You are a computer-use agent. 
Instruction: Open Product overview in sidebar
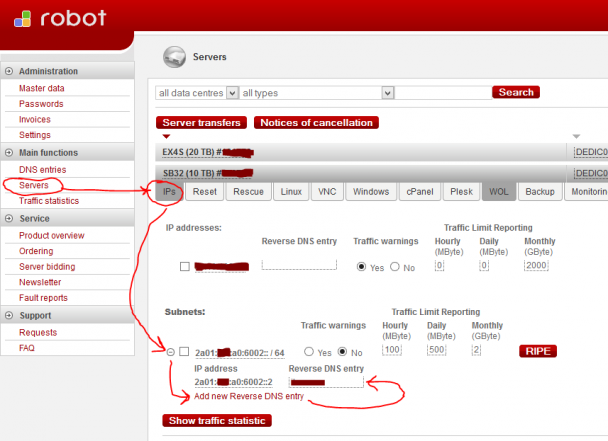(x=52, y=235)
